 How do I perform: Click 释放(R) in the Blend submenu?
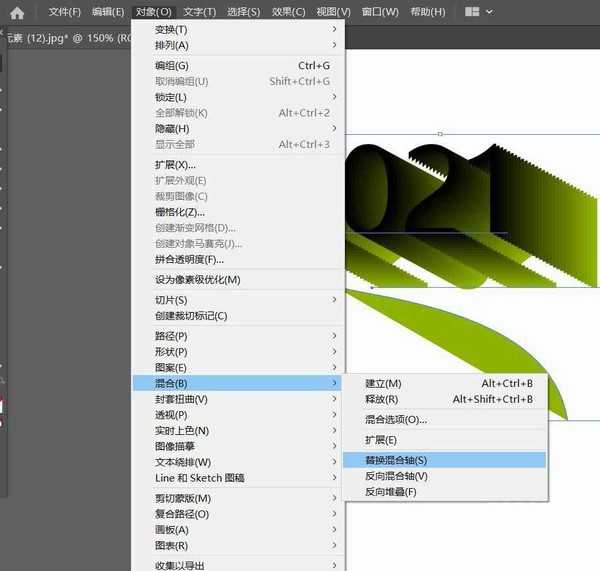(381, 399)
